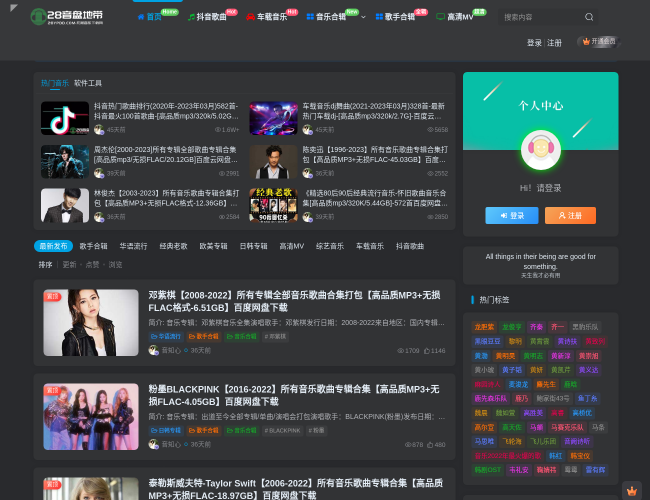Click the crown VIP icon near 开通会员
This screenshot has width=650, height=500.
point(585,42)
